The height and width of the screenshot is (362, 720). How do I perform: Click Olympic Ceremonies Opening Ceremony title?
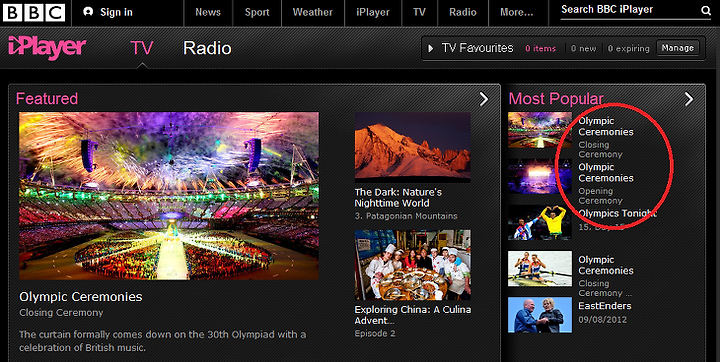pos(606,172)
